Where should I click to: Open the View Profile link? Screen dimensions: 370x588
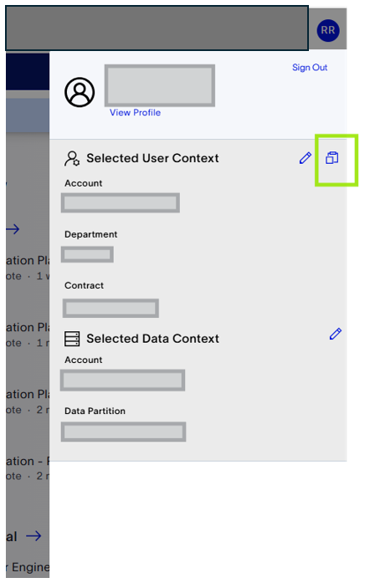tap(135, 113)
